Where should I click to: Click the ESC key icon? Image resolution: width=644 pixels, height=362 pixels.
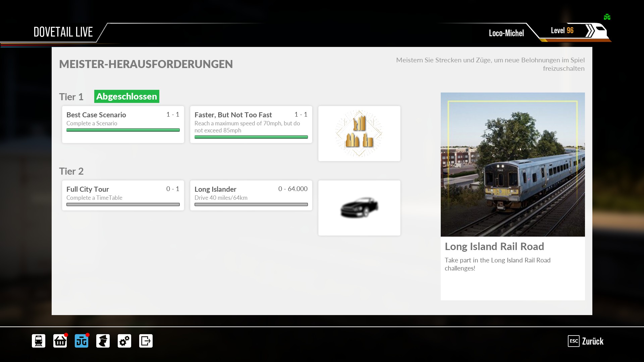574,341
